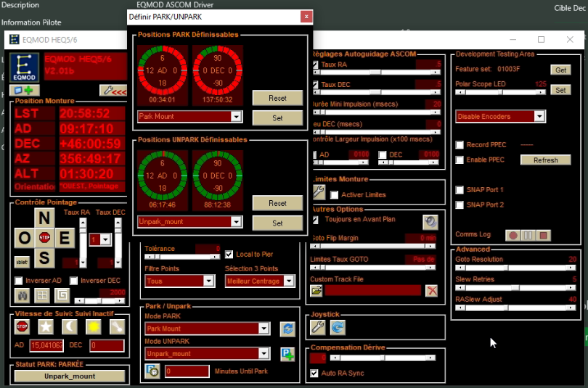
Task: Toggle Inverser DEC checkbox
Action: pyautogui.click(x=73, y=281)
